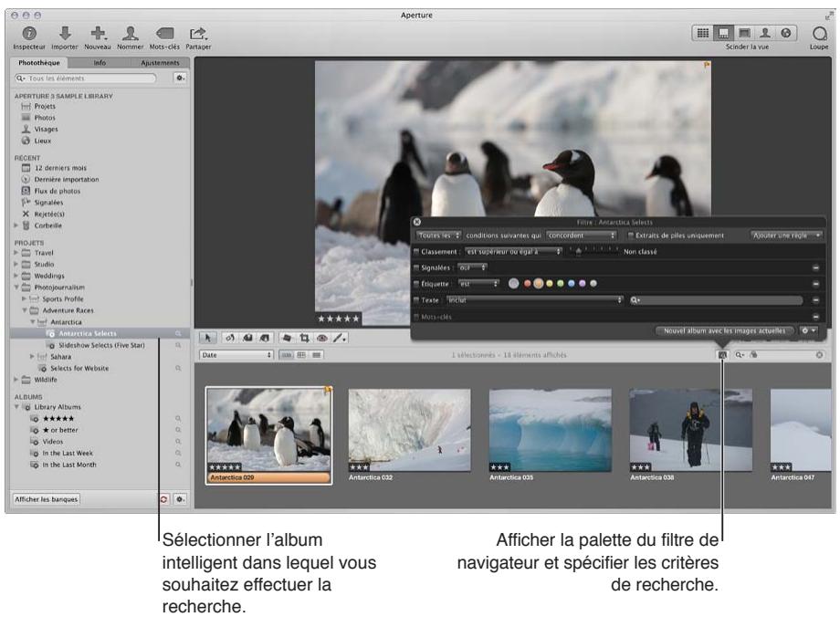Click the Partager share icon
This screenshot has width=840, height=617.
[198, 34]
